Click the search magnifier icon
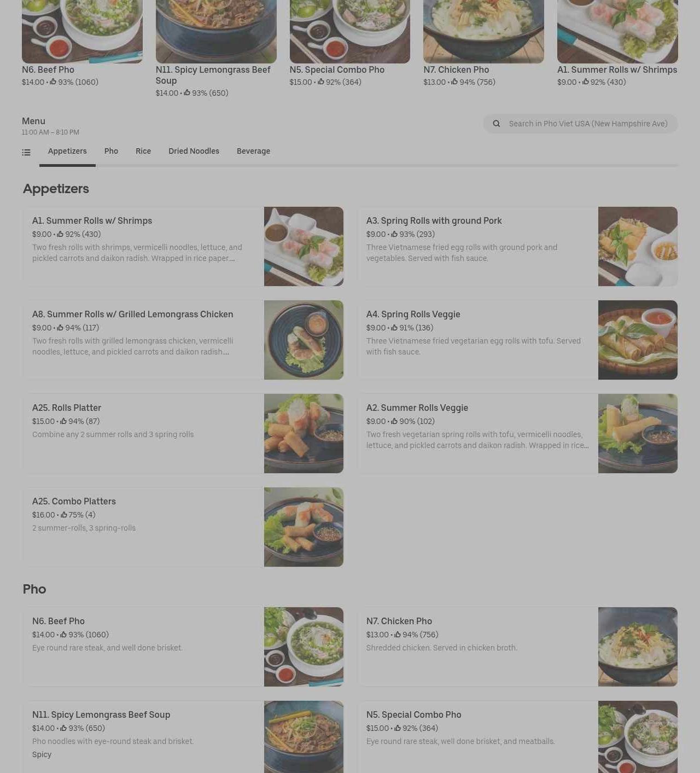 click(x=497, y=124)
